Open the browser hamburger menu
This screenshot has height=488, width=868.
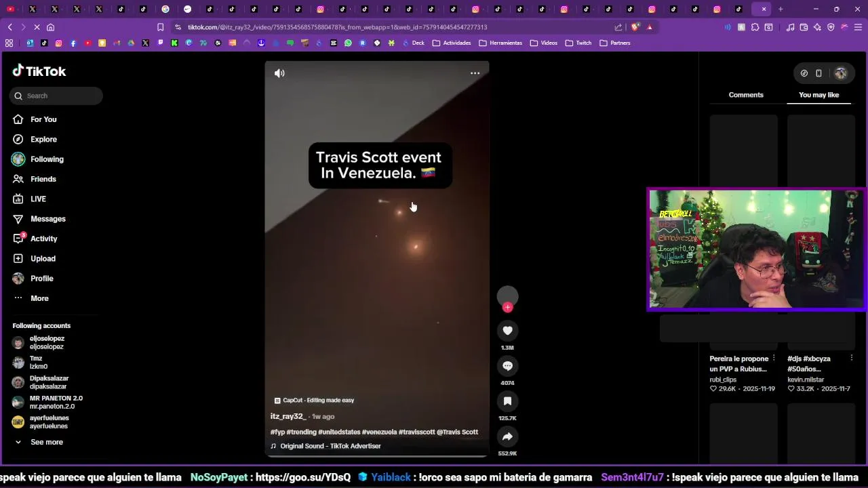pos(858,27)
